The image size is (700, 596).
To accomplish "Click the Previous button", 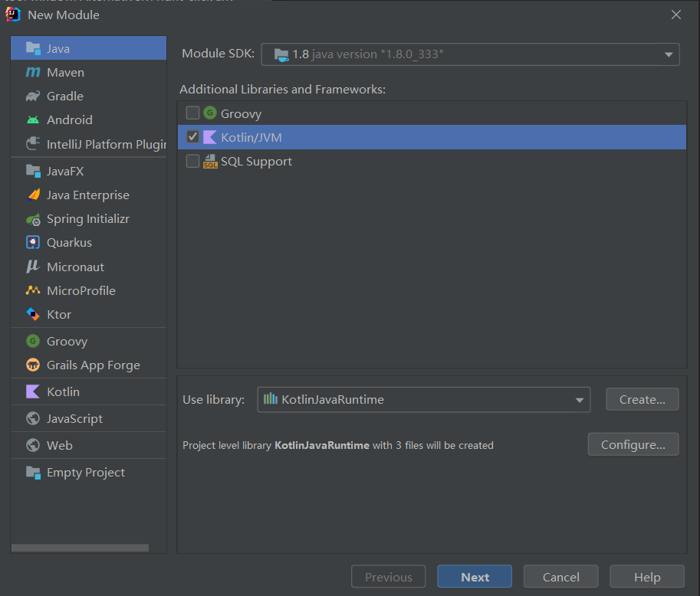I will click(x=389, y=576).
